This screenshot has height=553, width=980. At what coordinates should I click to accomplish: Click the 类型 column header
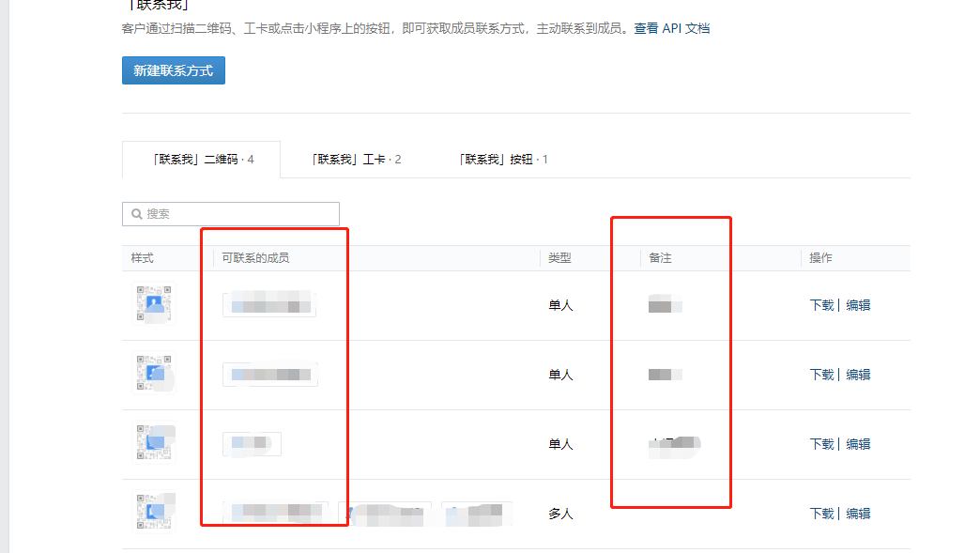[559, 257]
